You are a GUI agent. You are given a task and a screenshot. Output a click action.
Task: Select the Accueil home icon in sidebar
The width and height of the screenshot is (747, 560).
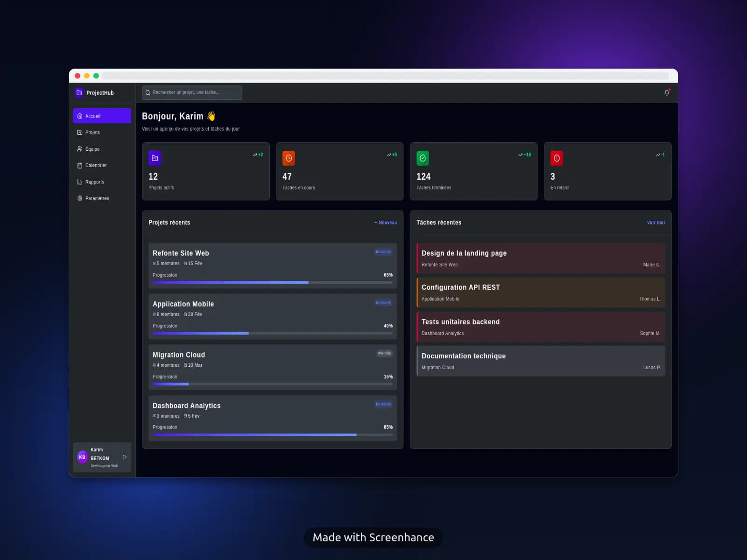click(80, 116)
